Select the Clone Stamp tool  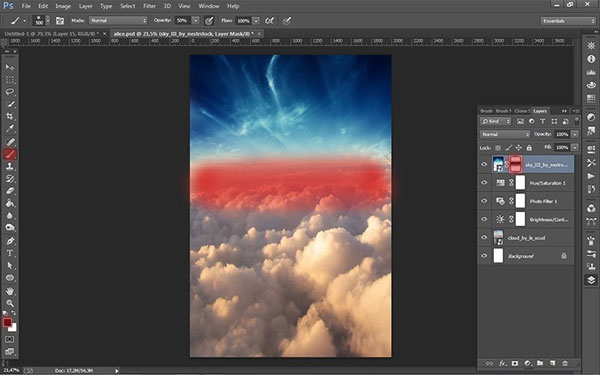pyautogui.click(x=10, y=166)
